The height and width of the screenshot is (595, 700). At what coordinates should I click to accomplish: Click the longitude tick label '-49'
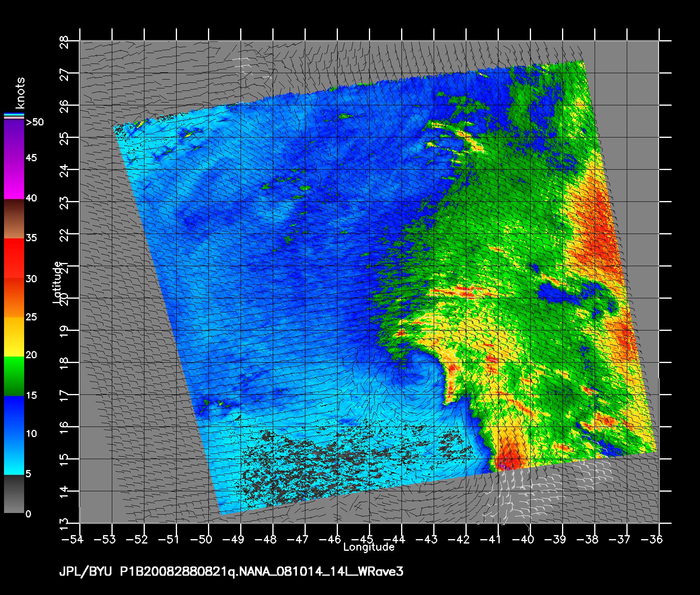pyautogui.click(x=233, y=539)
